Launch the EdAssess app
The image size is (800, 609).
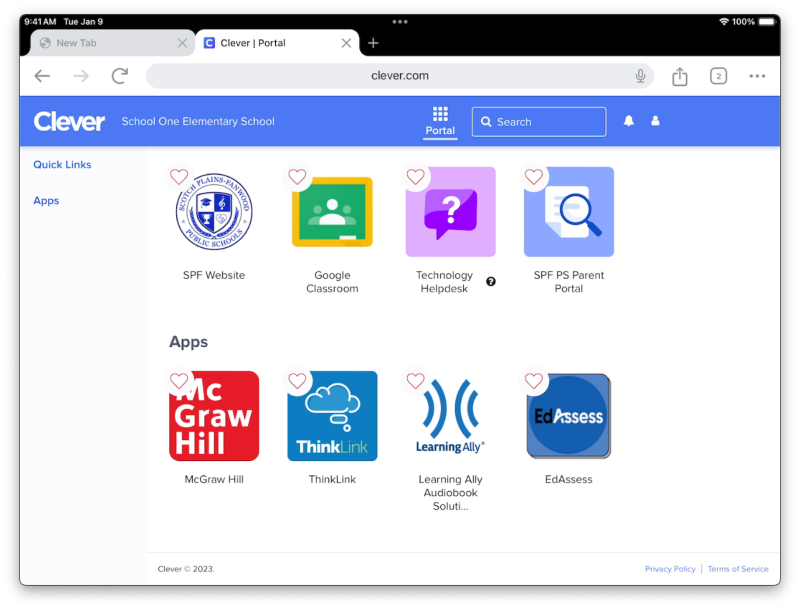tap(568, 416)
